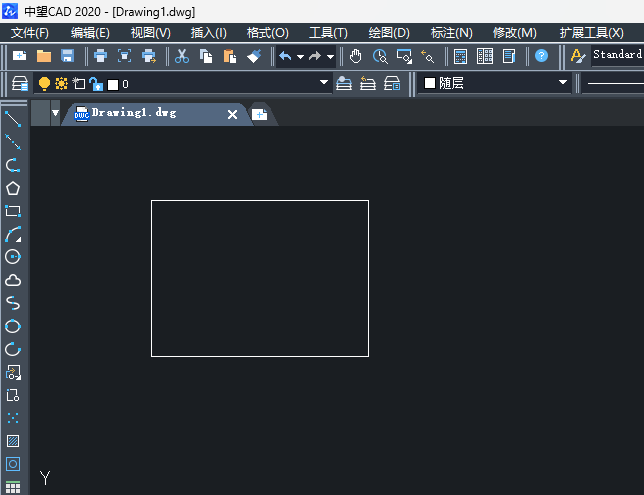Toggle the layer lock padlock icon
Screen dimensions: 644x495
coord(96,84)
